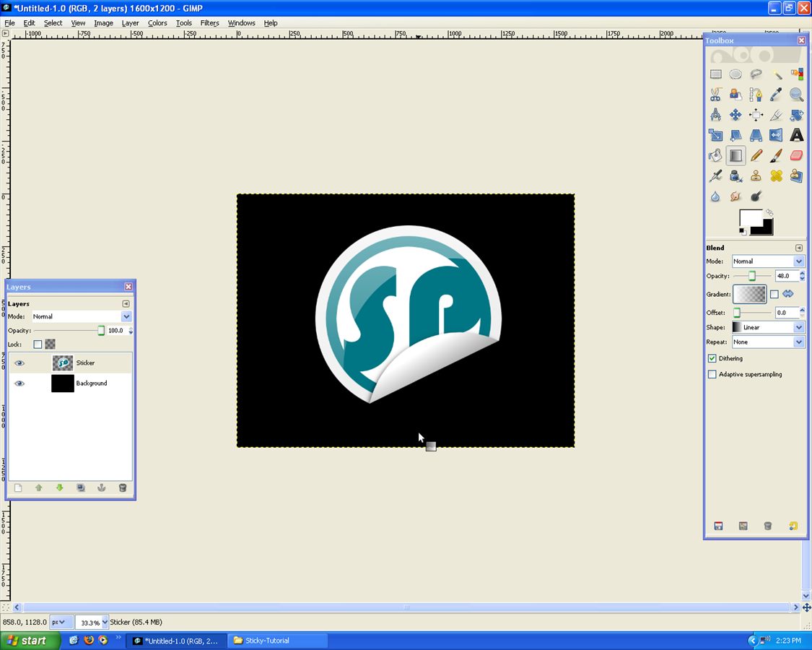Viewport: 812px width, 650px height.
Task: Open the Filters menu
Action: pos(210,23)
